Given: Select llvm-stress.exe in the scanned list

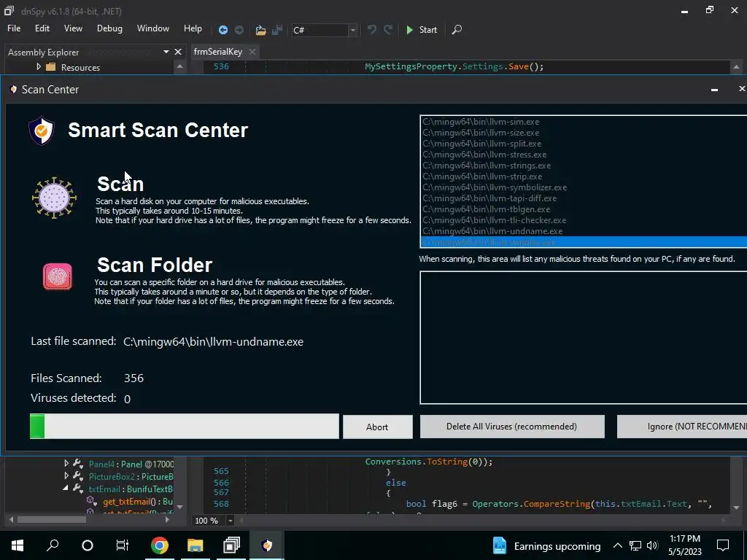Looking at the screenshot, I should click(x=584, y=155).
